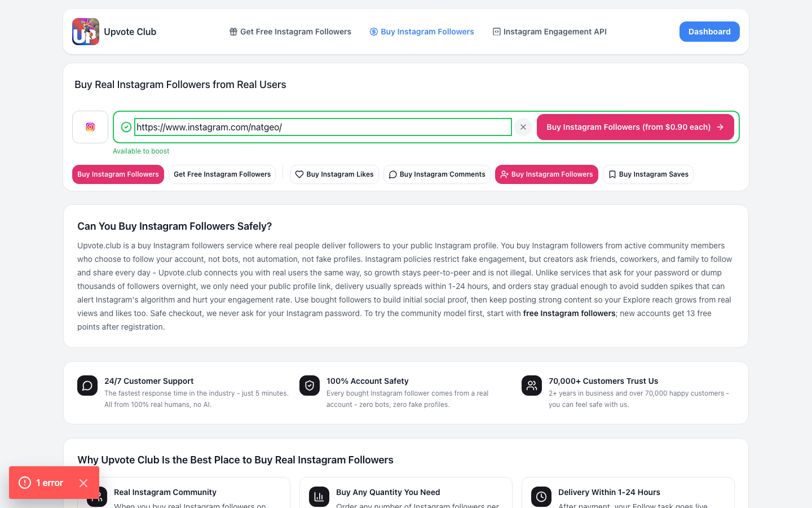Select the Buy Instagram Saves tab
This screenshot has height=508, width=812.
tap(648, 174)
